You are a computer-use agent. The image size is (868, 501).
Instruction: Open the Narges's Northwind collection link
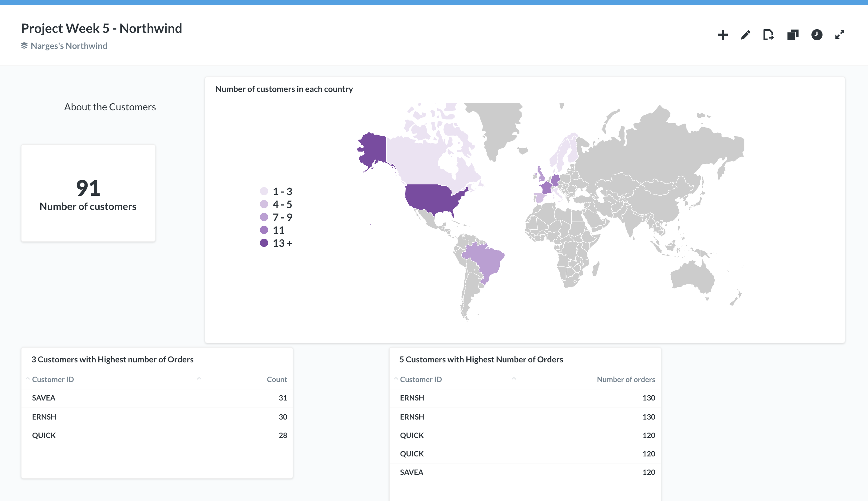pyautogui.click(x=69, y=46)
